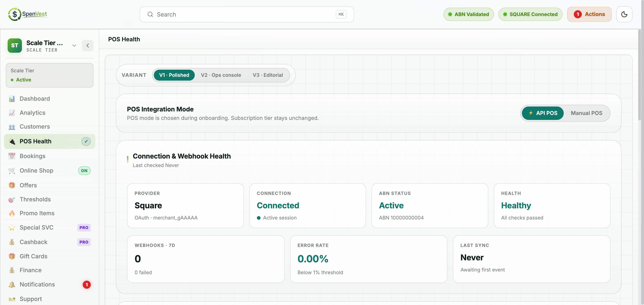Click the Error Rate 0.00% card

click(369, 259)
